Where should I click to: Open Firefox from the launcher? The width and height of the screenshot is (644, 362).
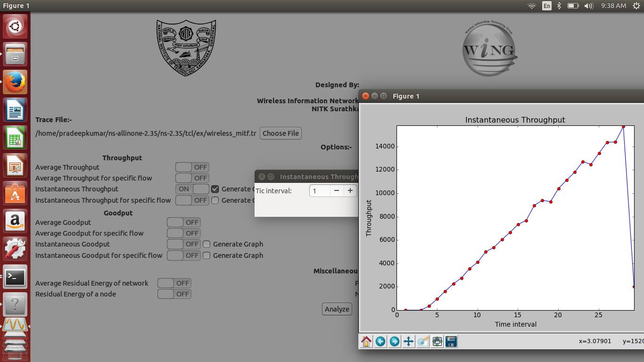(15, 82)
